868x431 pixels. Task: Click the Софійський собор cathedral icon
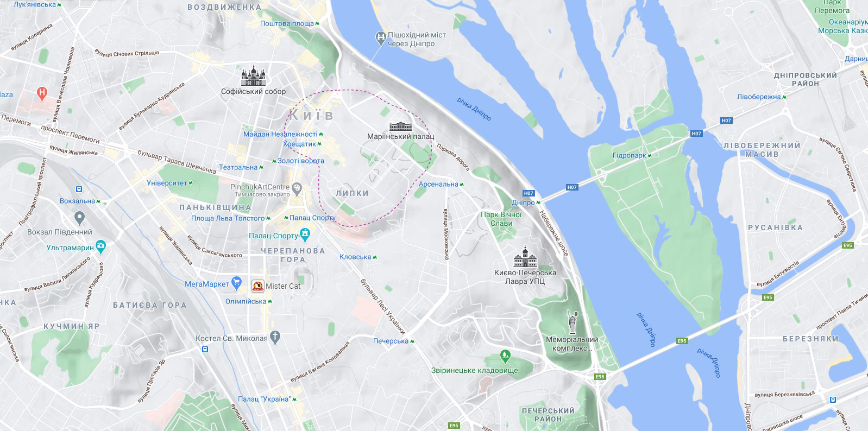click(x=254, y=76)
